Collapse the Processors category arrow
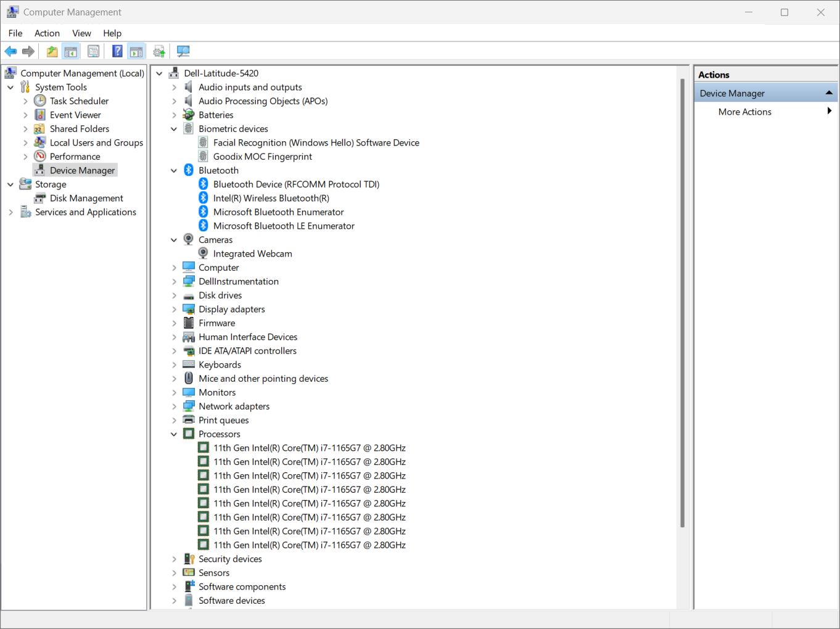This screenshot has width=840, height=629. tap(174, 434)
